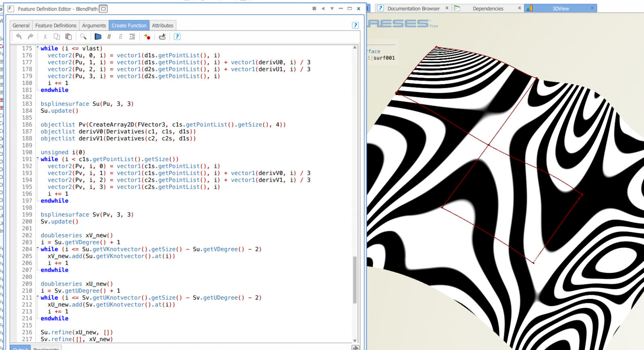644x350 pixels.
Task: Click the 3DView tab chart icon
Action: tap(529, 8)
